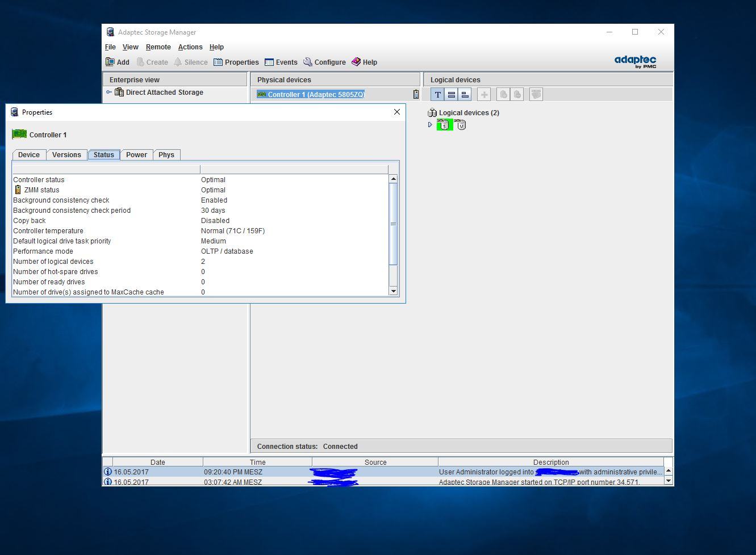
Task: Click the Configure toolbar button
Action: (324, 62)
